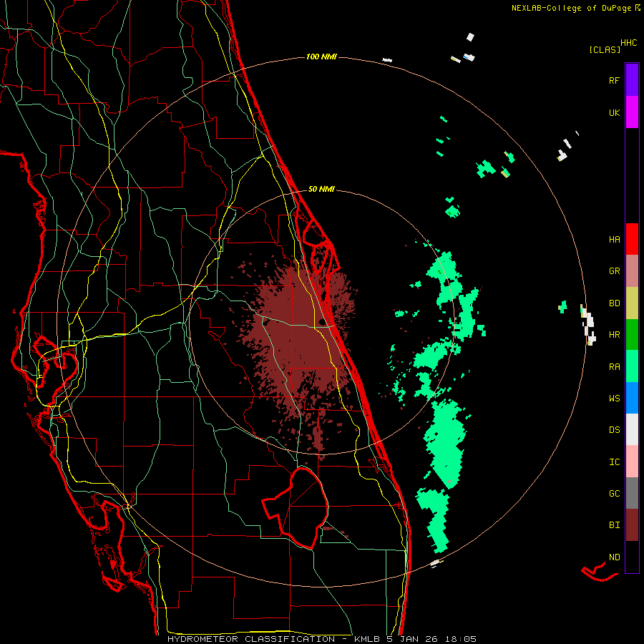Screen dimensions: 644x644
Task: Click the 'RF' legend label
Action: (614, 80)
